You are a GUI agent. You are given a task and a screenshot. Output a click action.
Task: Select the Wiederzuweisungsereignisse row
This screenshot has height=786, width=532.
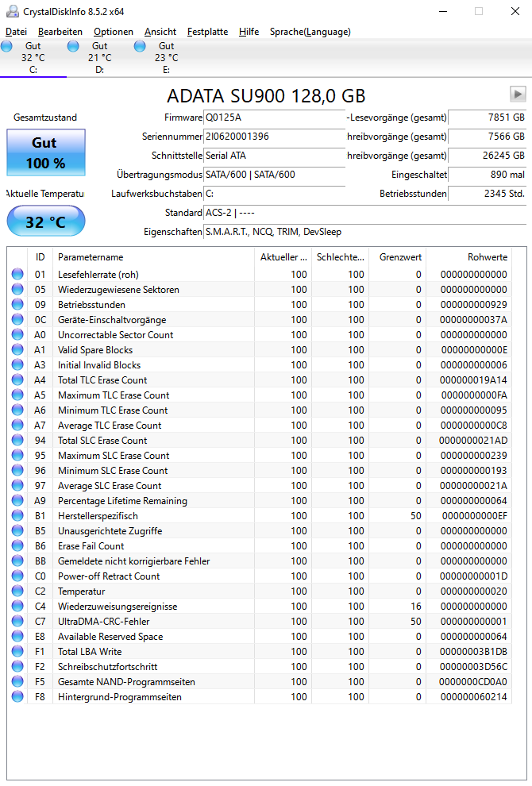pos(259,606)
